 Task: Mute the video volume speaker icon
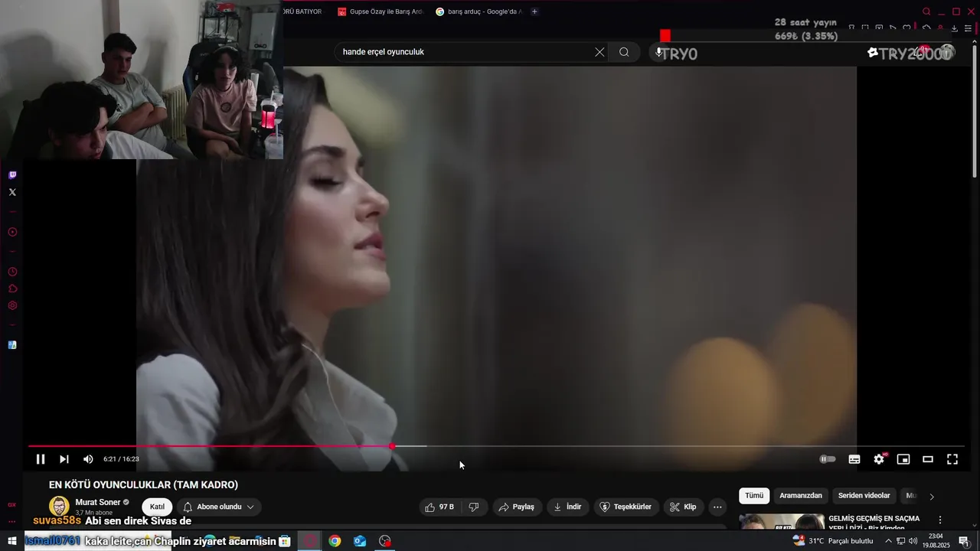click(88, 459)
